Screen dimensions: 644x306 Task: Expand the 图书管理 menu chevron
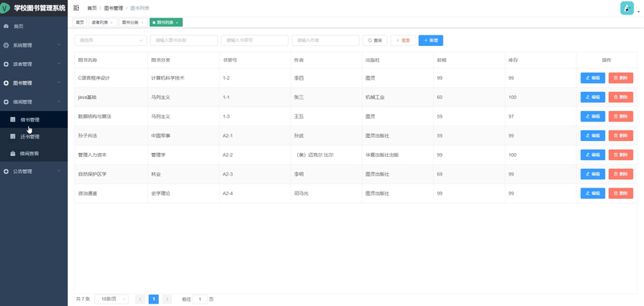(x=59, y=83)
